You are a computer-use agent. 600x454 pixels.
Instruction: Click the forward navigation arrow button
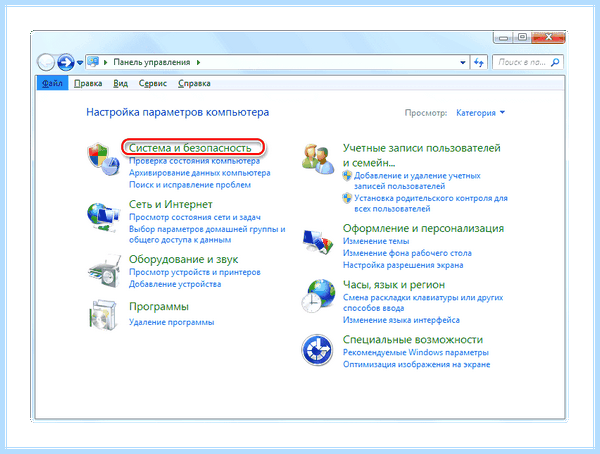click(66, 62)
